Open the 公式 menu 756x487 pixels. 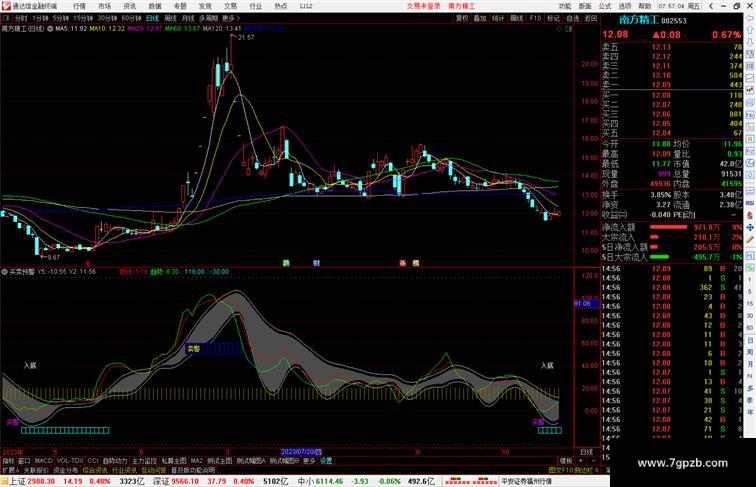[605, 6]
